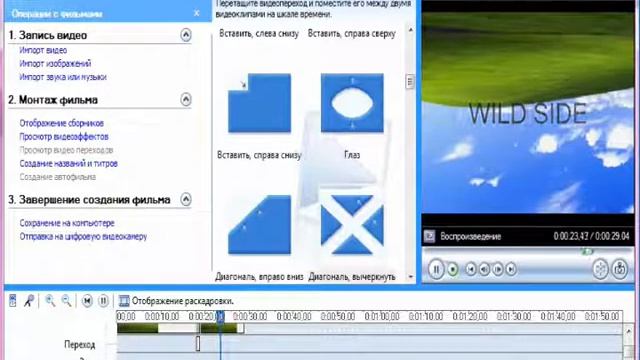Click the Forward (next clip) preview button
This screenshot has width=640, height=360.
point(511,269)
